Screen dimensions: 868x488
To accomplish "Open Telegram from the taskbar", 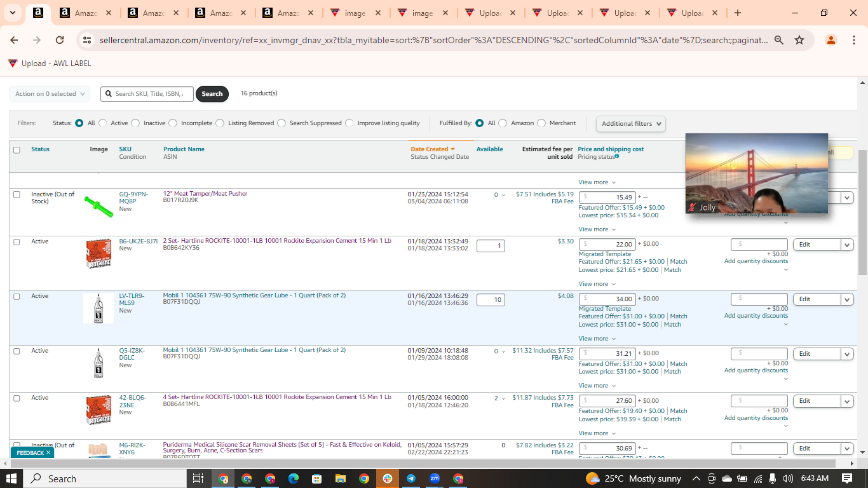I will tap(411, 478).
